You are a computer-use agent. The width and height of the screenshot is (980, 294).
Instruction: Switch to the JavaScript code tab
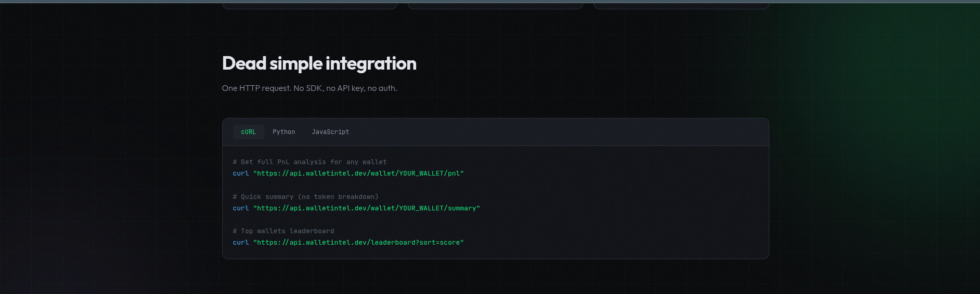click(330, 132)
